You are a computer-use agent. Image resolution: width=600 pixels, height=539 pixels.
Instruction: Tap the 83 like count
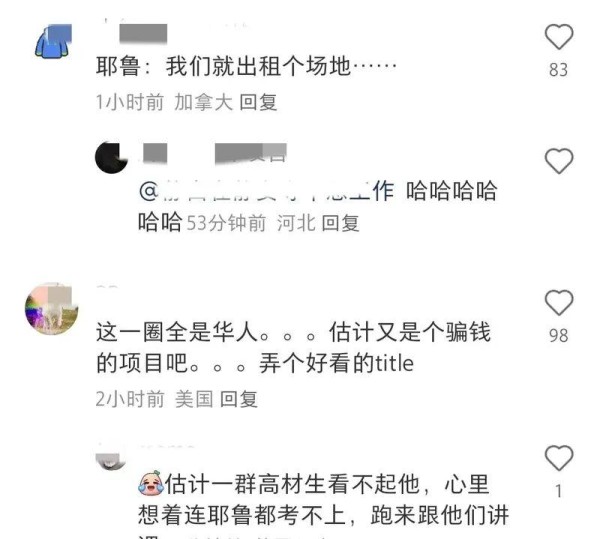pos(559,70)
